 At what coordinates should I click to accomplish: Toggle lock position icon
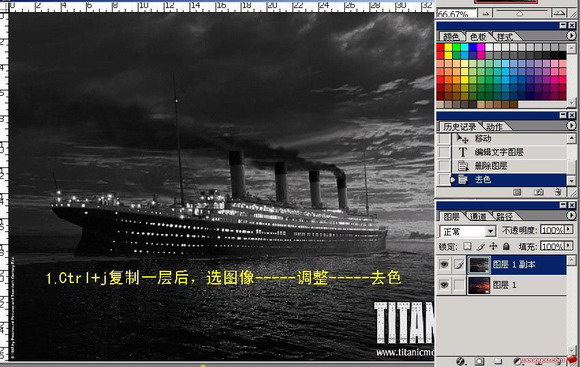(493, 246)
